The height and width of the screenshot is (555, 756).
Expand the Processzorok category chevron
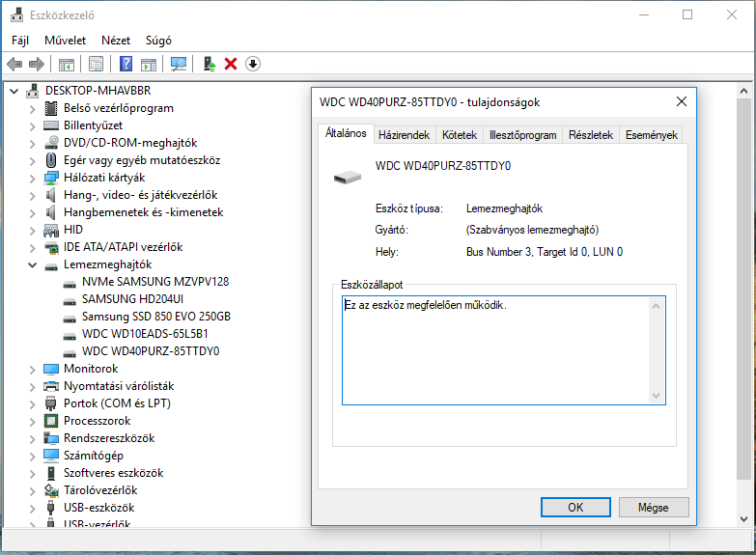(x=32, y=422)
